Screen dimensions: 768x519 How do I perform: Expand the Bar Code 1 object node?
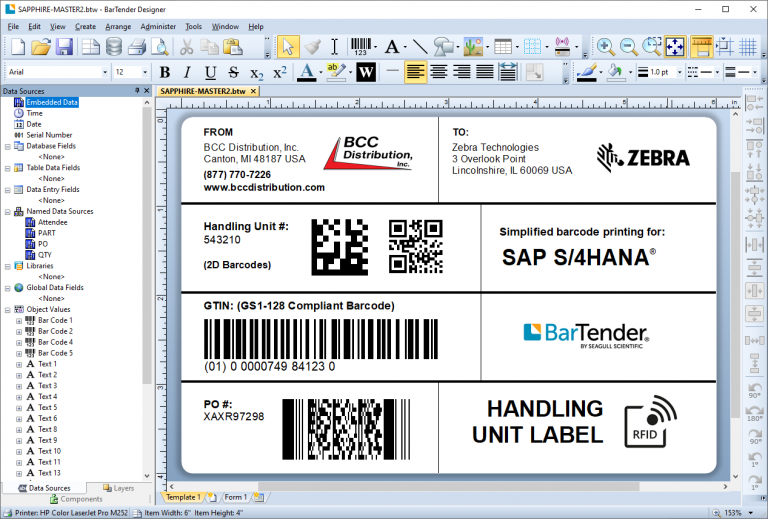[19, 321]
